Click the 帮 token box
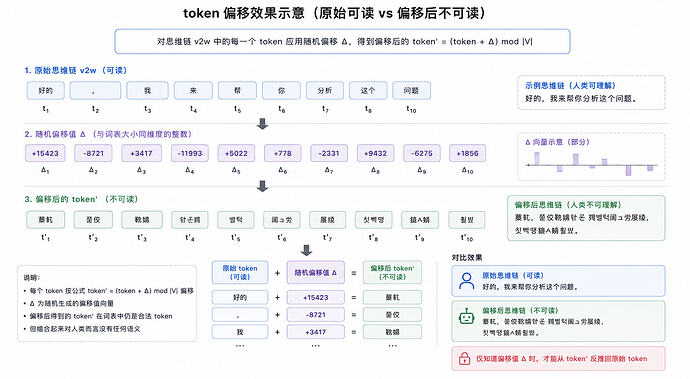 (x=237, y=90)
